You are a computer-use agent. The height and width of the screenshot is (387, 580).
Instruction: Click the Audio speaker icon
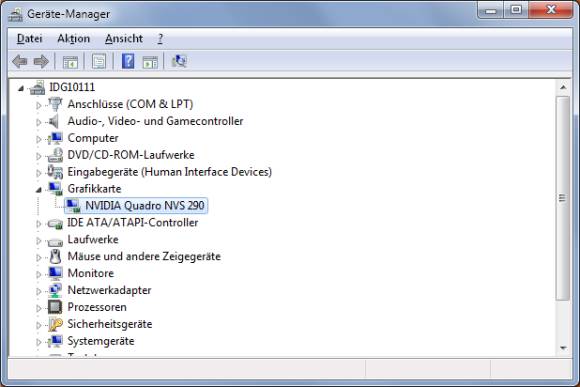[54, 121]
